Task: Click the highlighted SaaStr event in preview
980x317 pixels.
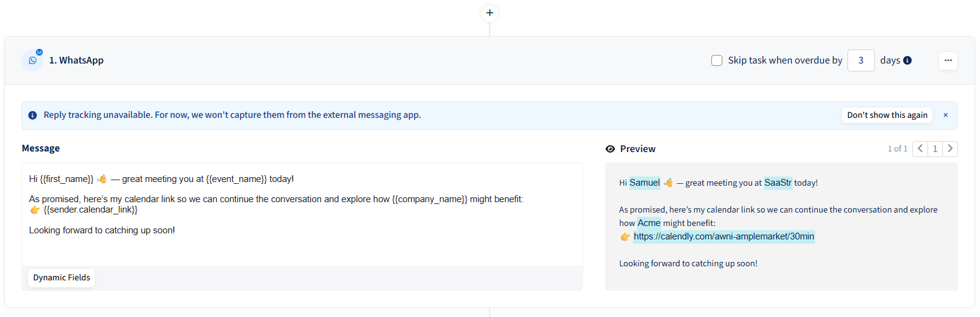Action: 777,183
